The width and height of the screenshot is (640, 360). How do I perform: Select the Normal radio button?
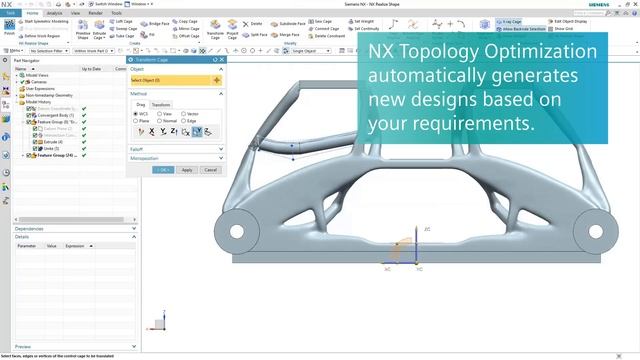click(x=159, y=121)
